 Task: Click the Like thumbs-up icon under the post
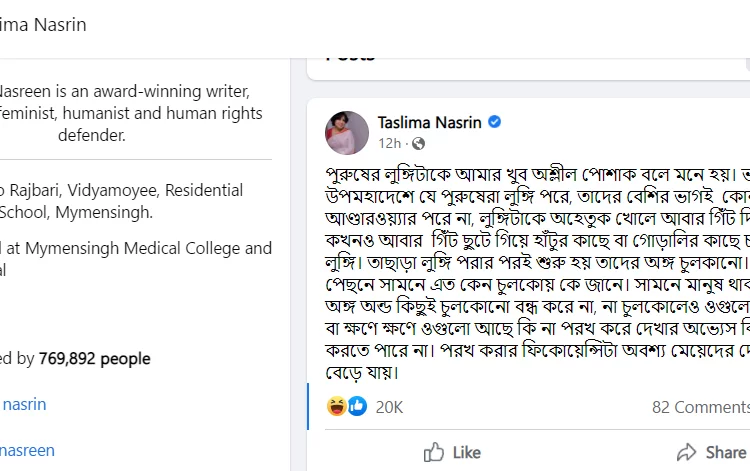coord(434,452)
